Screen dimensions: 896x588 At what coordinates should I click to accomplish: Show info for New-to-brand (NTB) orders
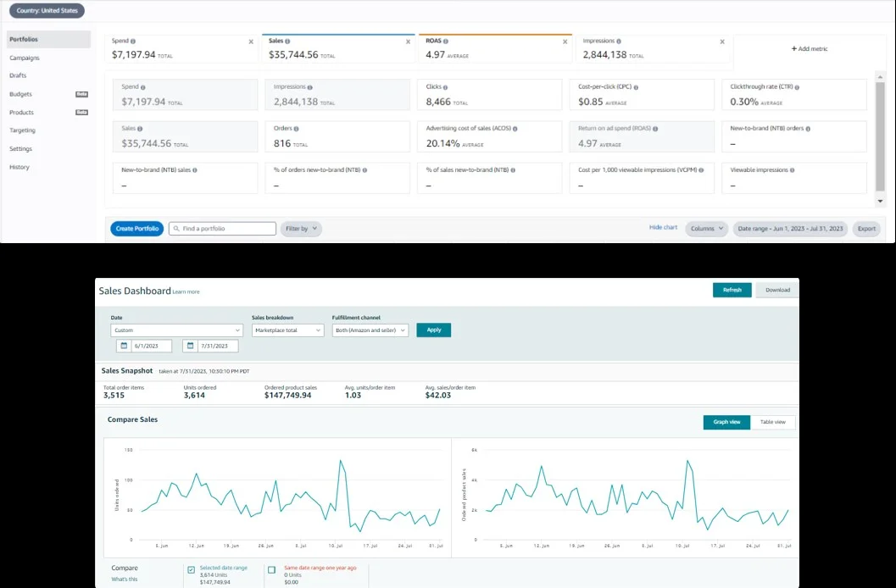tap(808, 129)
